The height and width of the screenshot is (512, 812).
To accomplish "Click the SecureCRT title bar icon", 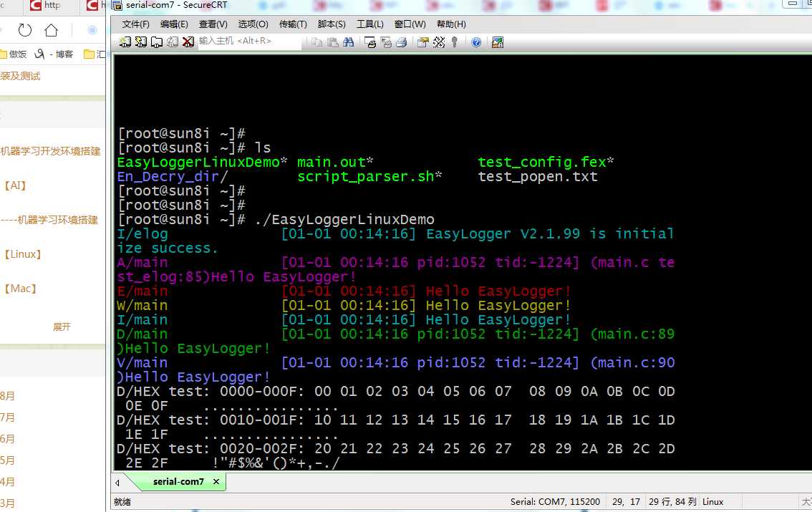I will [x=117, y=5].
